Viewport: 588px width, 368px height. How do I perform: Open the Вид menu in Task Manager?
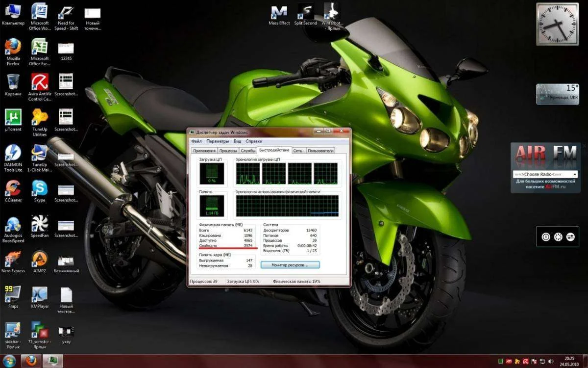click(237, 141)
